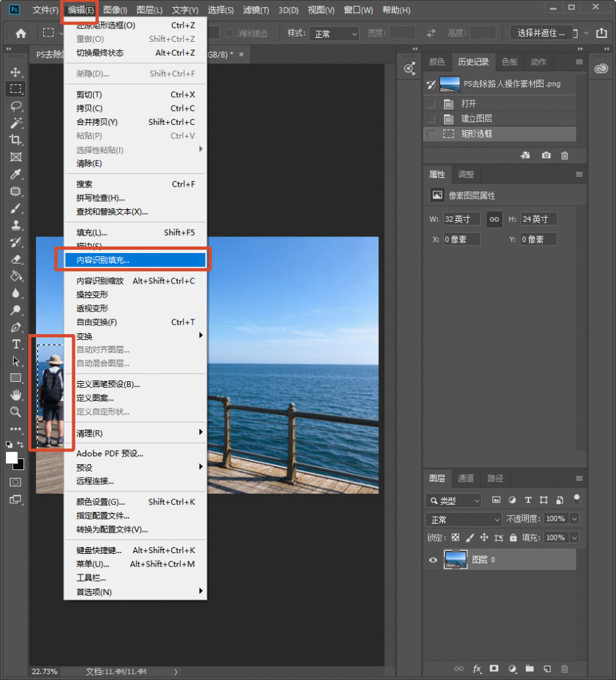Close the open document tab
The image size is (616, 680).
click(242, 54)
